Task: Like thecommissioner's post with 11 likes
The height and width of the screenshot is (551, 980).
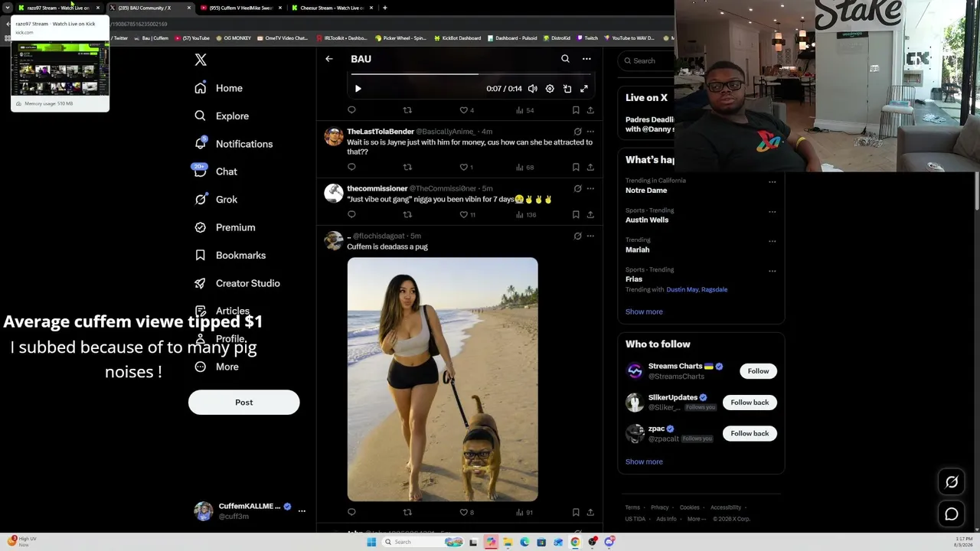Action: (467, 214)
